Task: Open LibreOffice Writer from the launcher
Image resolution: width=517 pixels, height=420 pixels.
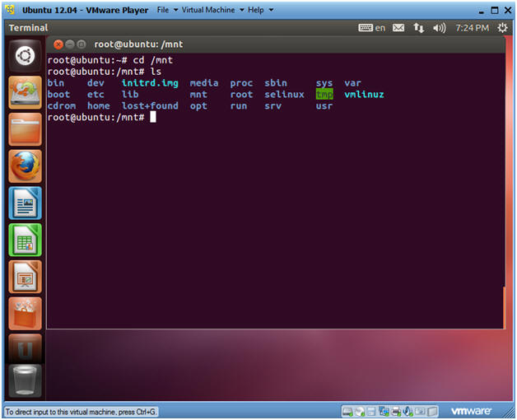Action: (x=25, y=203)
